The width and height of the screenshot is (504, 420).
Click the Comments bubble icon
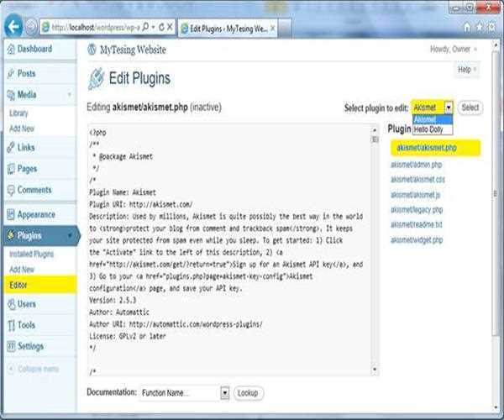[x=9, y=191]
